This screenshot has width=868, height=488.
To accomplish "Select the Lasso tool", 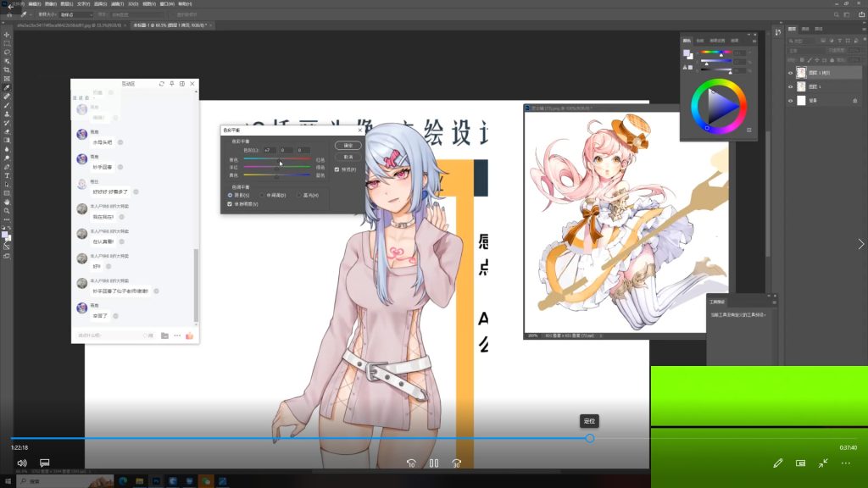I will point(7,52).
